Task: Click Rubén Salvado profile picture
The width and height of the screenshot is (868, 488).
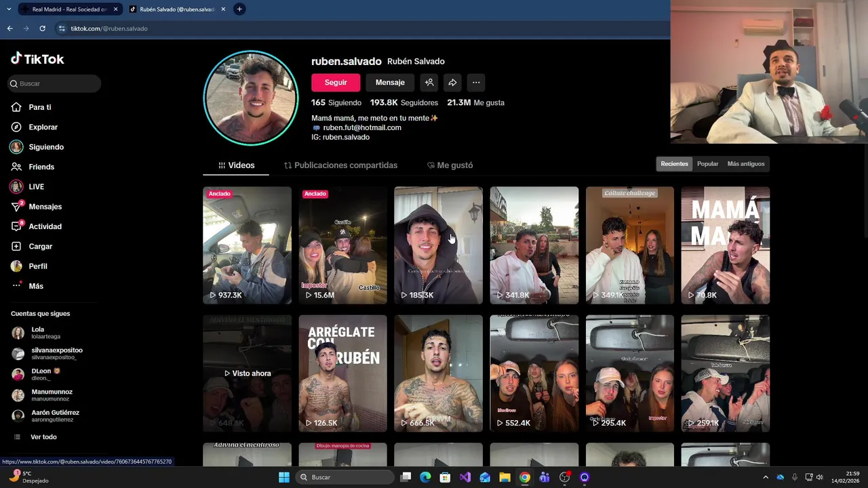Action: 251,98
